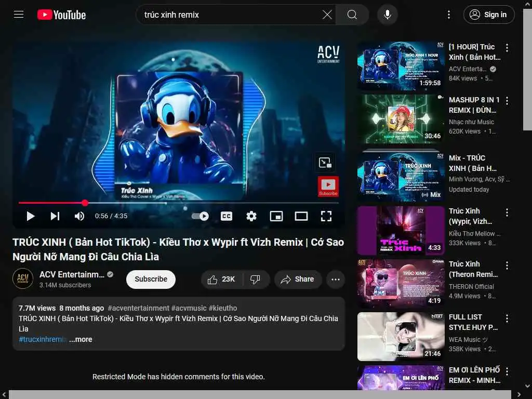Click the horizontal scrollbar left arrow
This screenshot has height=399, width=532.
click(4, 395)
